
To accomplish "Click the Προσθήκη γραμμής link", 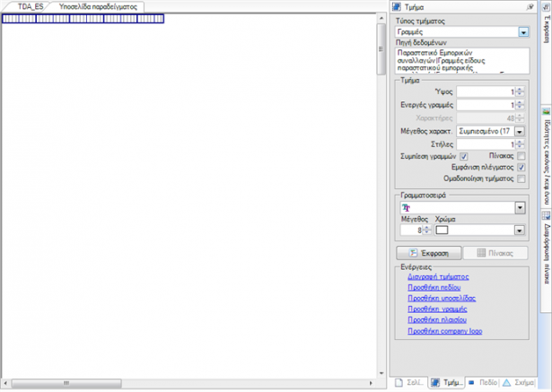I will pyautogui.click(x=437, y=309).
